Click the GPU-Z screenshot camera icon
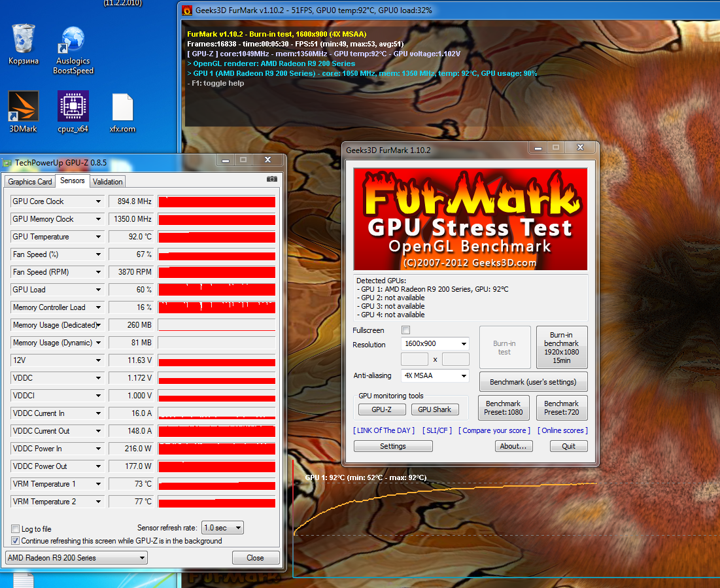Screen dimensions: 720x588 tap(272, 179)
